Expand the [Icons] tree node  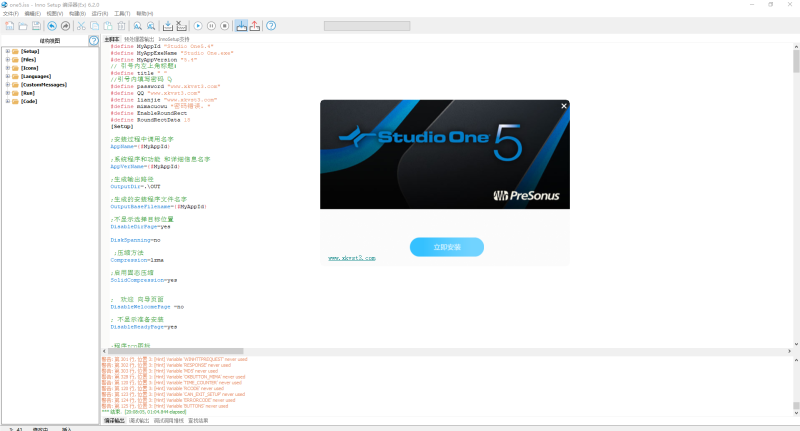click(8, 68)
